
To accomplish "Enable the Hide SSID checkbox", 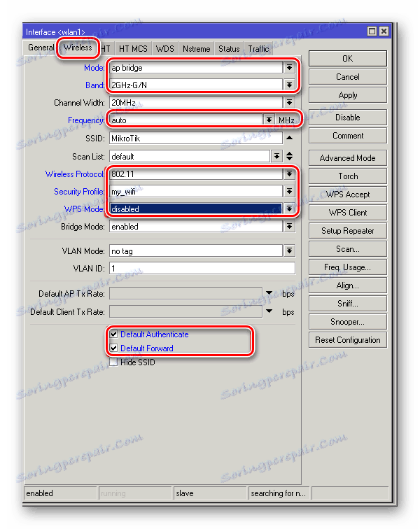I will 114,362.
